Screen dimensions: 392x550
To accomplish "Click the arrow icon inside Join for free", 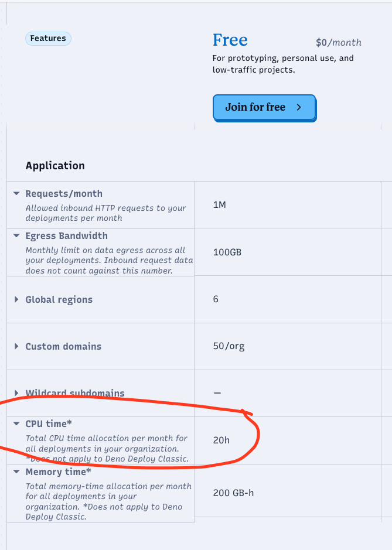I will (x=298, y=107).
